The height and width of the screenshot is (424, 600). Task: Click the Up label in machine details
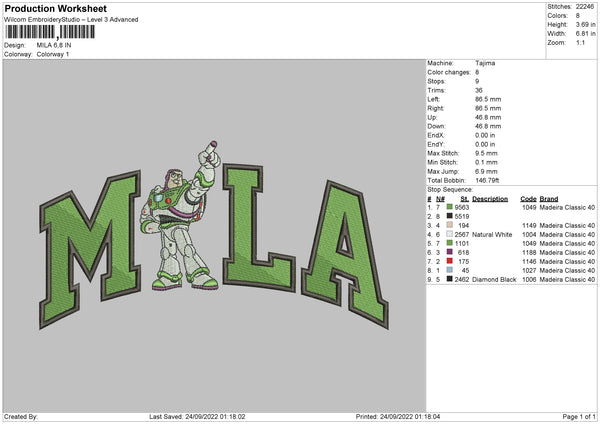432,117
